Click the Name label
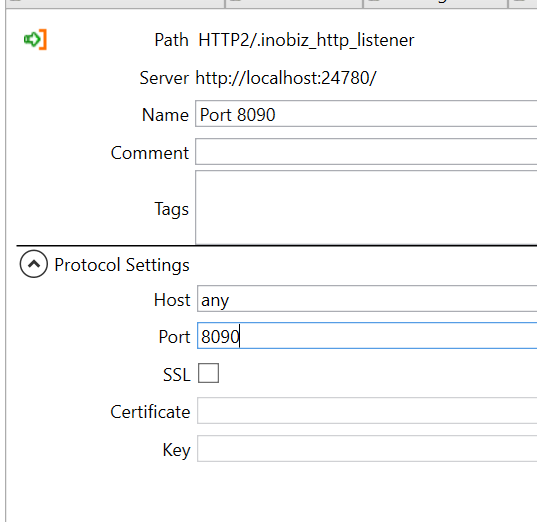Viewport: 537px width, 522px height. [165, 115]
